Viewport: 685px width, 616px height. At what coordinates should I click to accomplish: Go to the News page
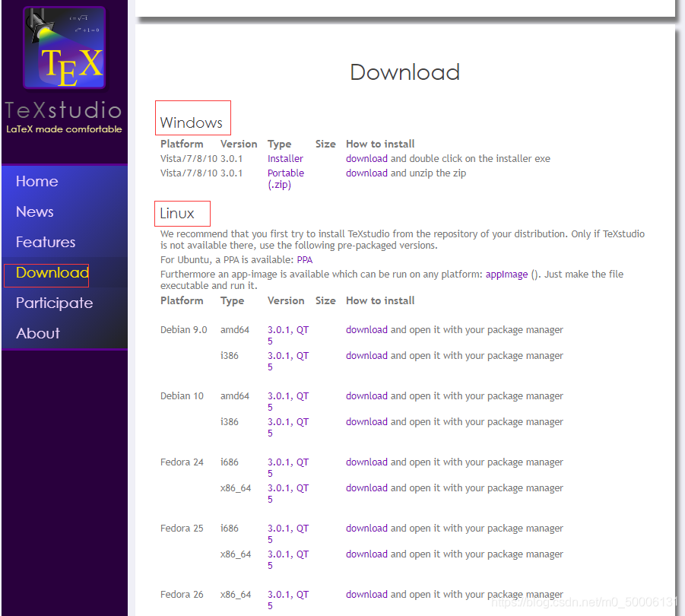pyautogui.click(x=34, y=212)
